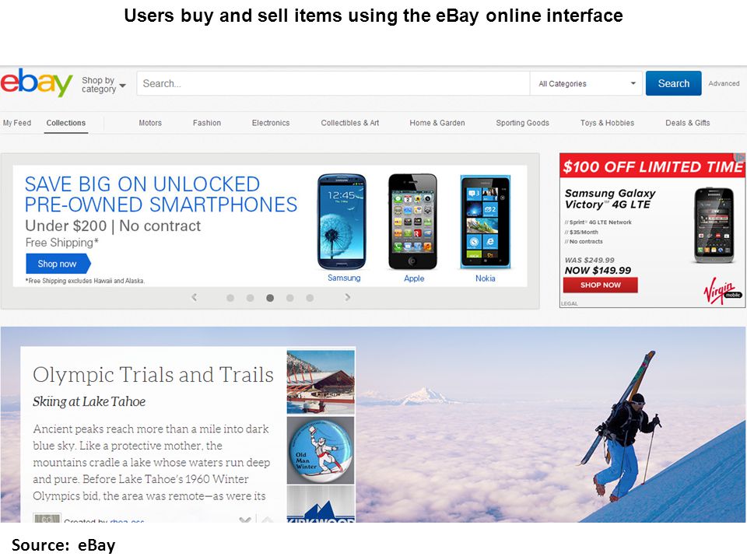Select the first carousel dot
Viewport: 747px width, 560px height.
point(230,298)
